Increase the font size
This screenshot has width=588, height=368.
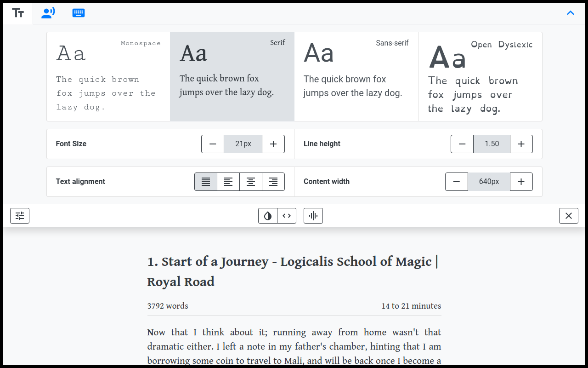coord(273,144)
